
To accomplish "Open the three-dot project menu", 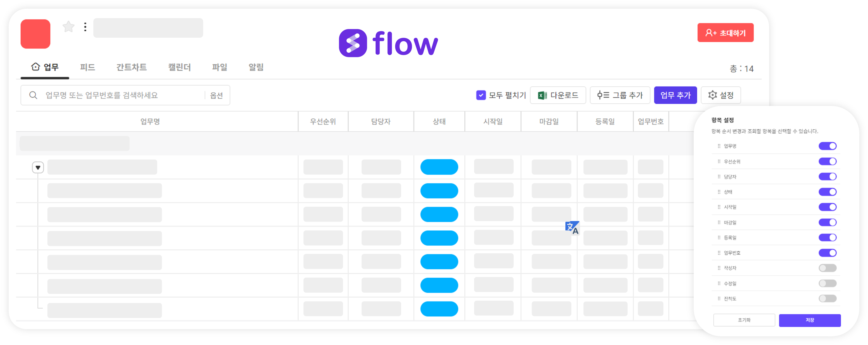I will pyautogui.click(x=85, y=27).
